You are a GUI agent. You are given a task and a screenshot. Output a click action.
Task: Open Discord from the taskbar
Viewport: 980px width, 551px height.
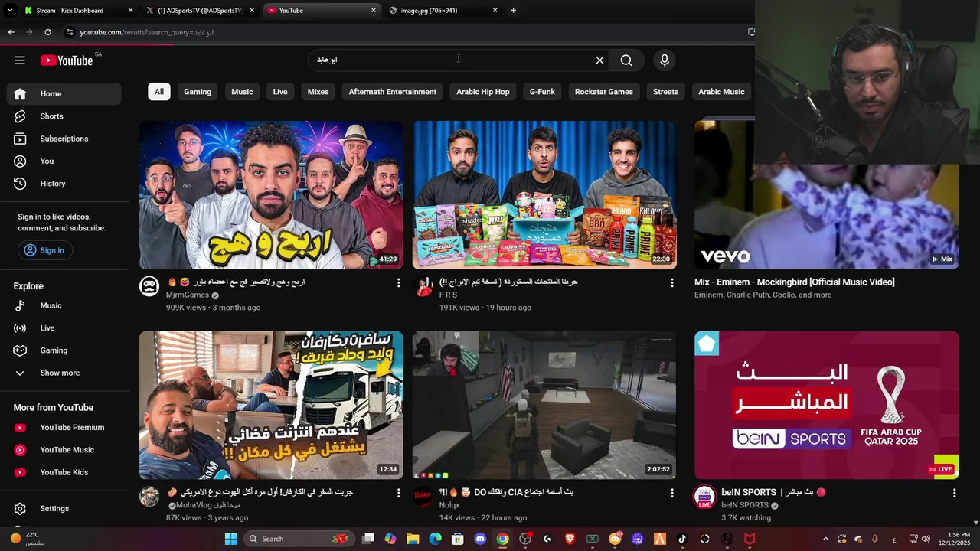click(480, 539)
